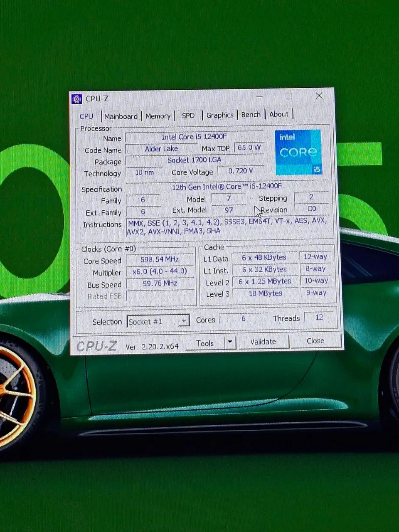This screenshot has height=532, width=399.
Task: Click the Technology value 10 nm
Action: pyautogui.click(x=144, y=172)
